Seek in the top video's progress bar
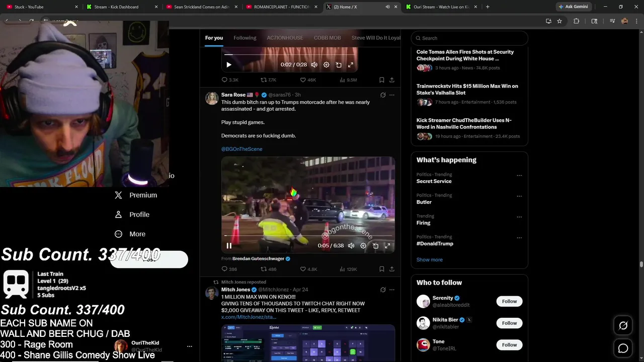 point(289,54)
